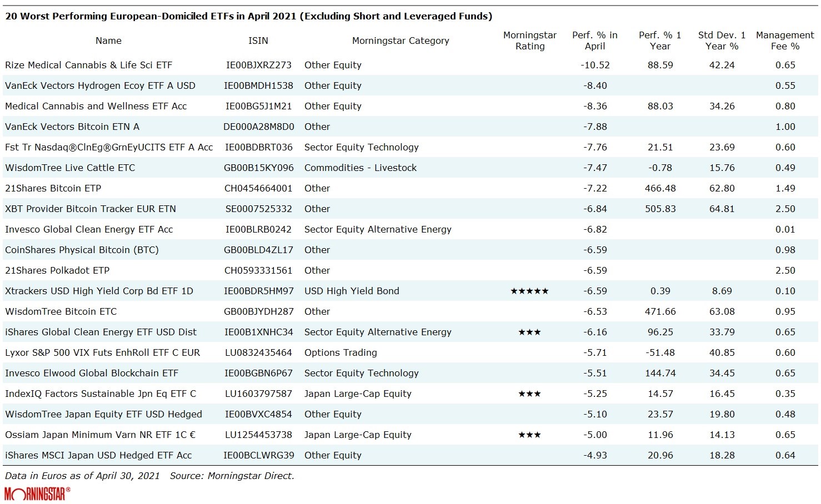The image size is (821, 504).
Task: Click the Management Fee % column header
Action: click(x=784, y=41)
